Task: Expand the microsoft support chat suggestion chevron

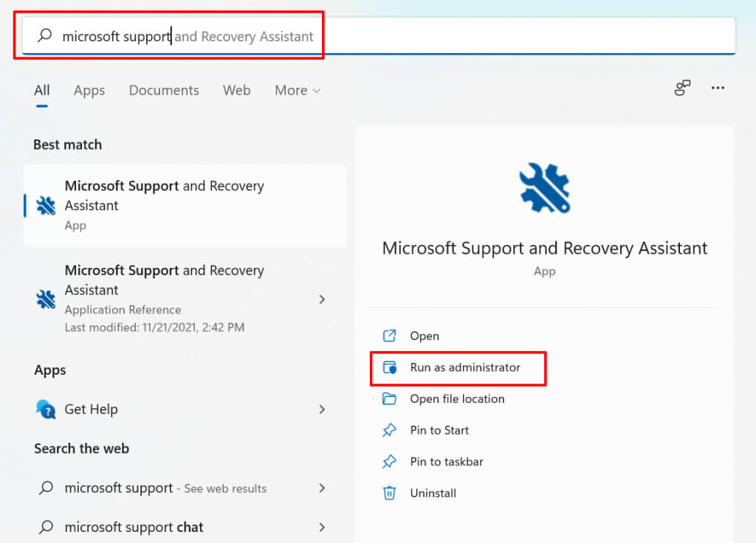Action: click(322, 527)
